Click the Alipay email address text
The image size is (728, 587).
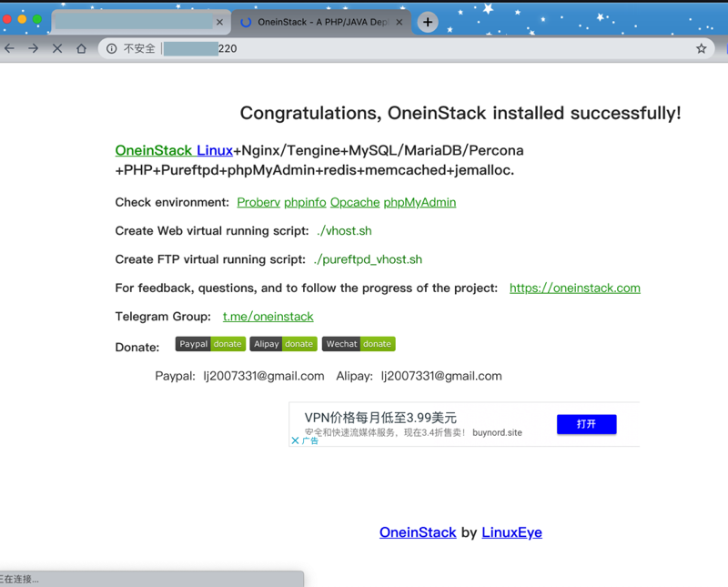click(441, 376)
